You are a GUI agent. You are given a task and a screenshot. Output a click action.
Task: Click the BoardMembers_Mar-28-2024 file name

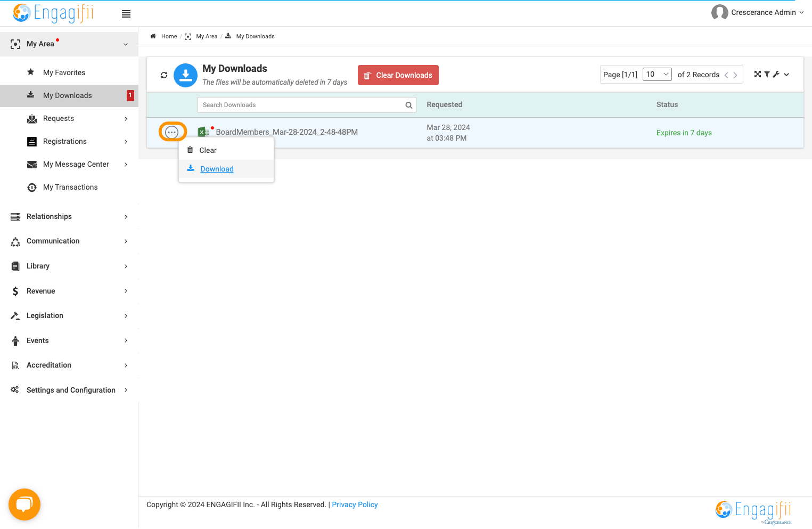click(x=287, y=132)
